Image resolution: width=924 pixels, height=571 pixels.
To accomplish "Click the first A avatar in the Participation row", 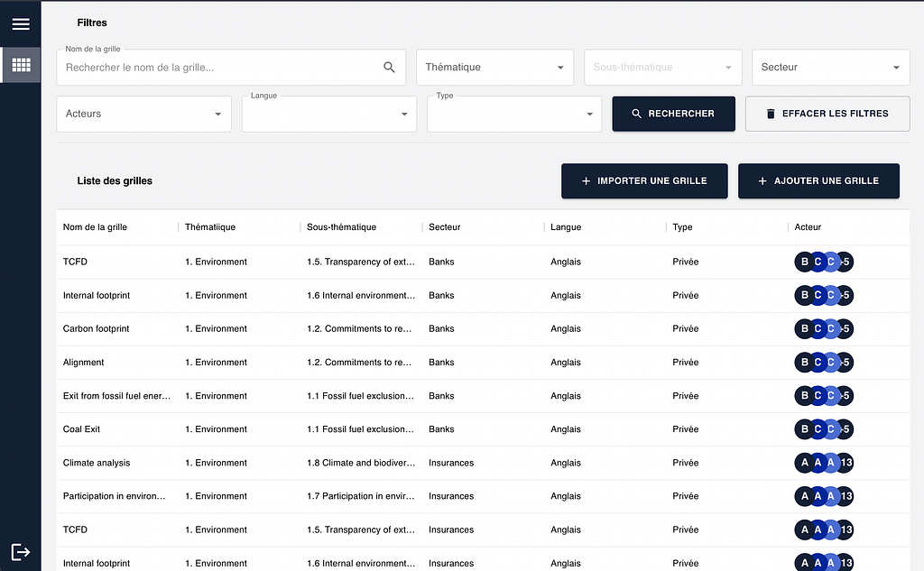I will point(804,496).
